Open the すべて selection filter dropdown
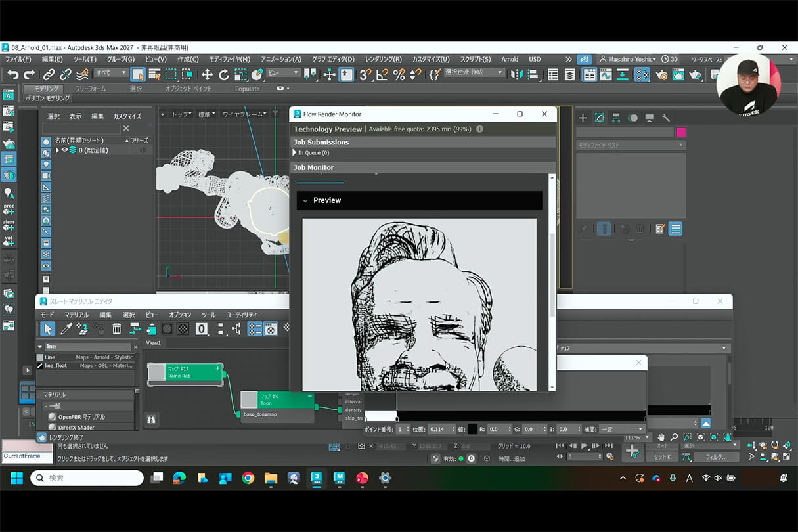798x532 pixels. pos(110,72)
